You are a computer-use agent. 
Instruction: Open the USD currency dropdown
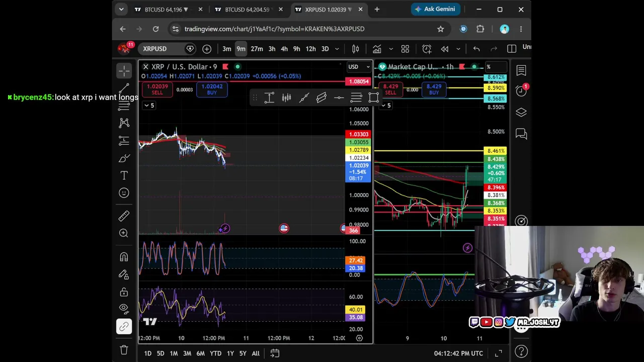[359, 67]
